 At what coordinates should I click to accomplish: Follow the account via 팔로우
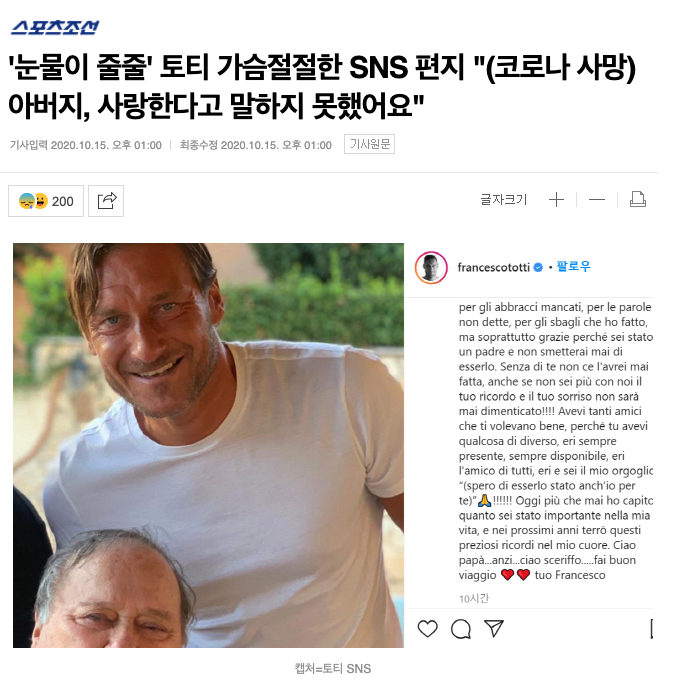tap(573, 266)
